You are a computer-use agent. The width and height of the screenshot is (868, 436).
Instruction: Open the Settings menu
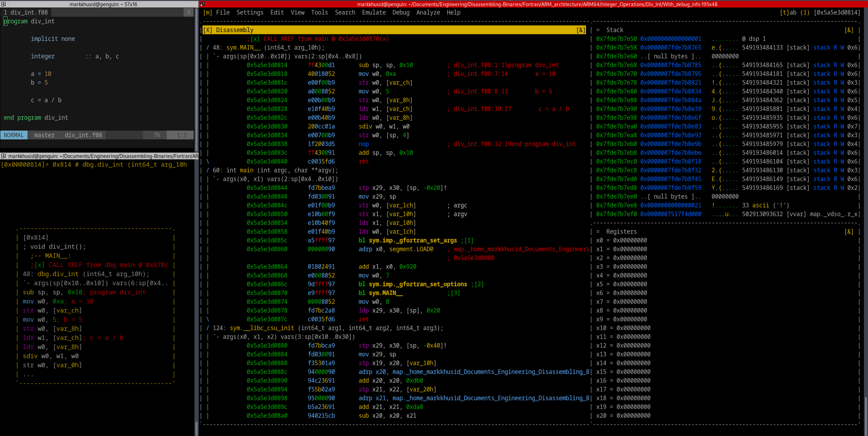pyautogui.click(x=250, y=13)
